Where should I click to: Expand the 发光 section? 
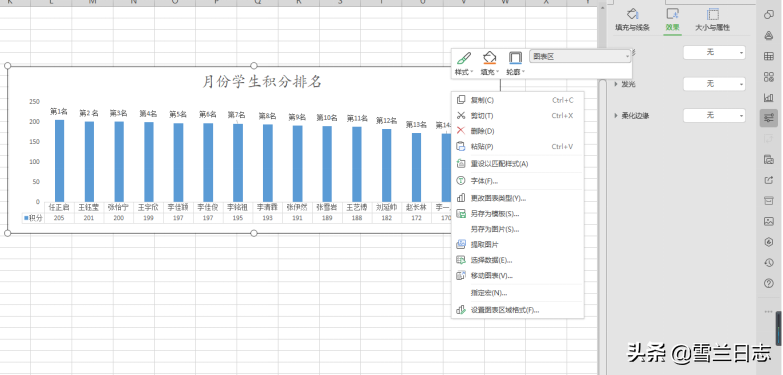(x=616, y=84)
